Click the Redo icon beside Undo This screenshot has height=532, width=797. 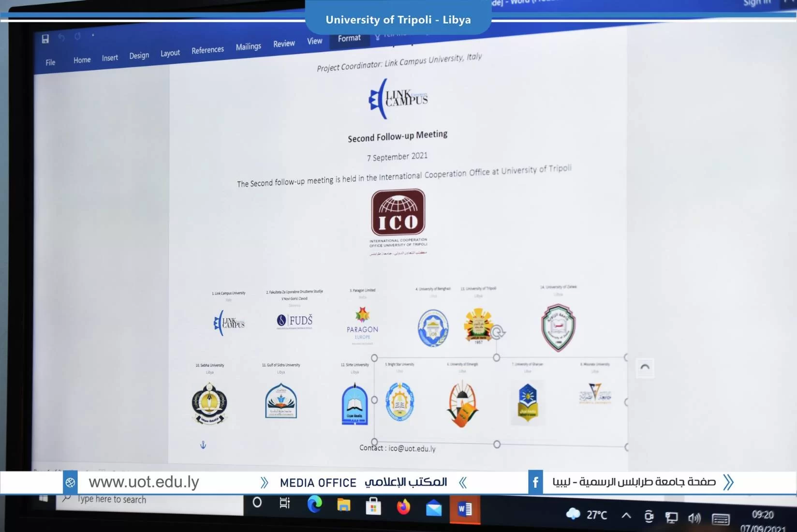[77, 36]
